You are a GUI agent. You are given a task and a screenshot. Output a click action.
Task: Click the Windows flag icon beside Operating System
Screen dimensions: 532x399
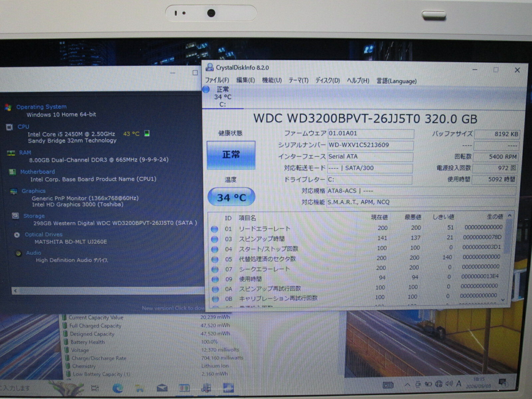pyautogui.click(x=8, y=107)
